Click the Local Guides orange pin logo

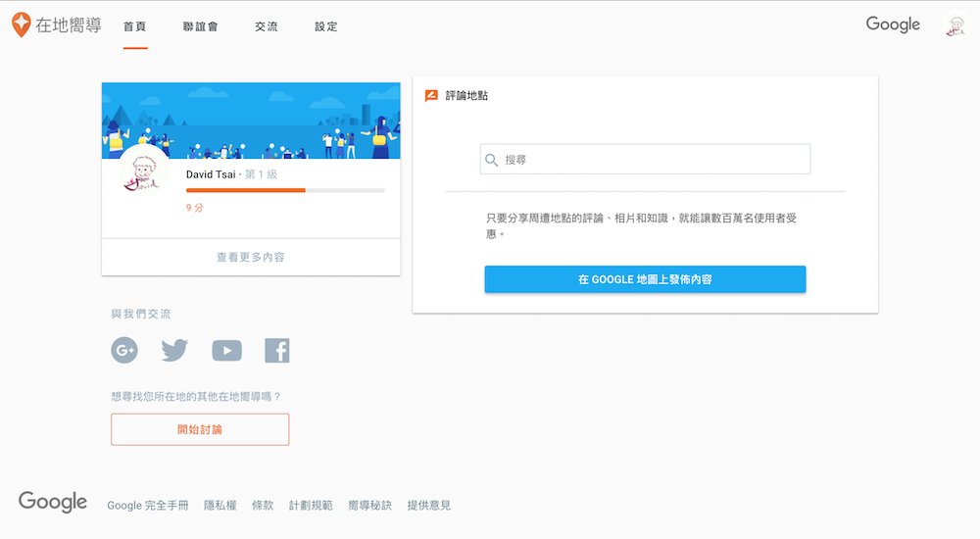point(21,25)
